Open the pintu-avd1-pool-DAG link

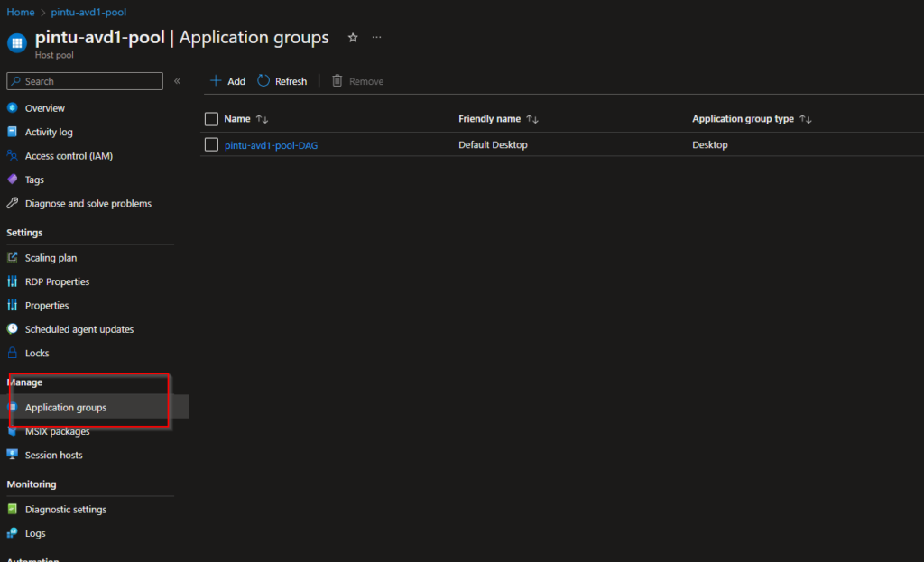(x=271, y=145)
